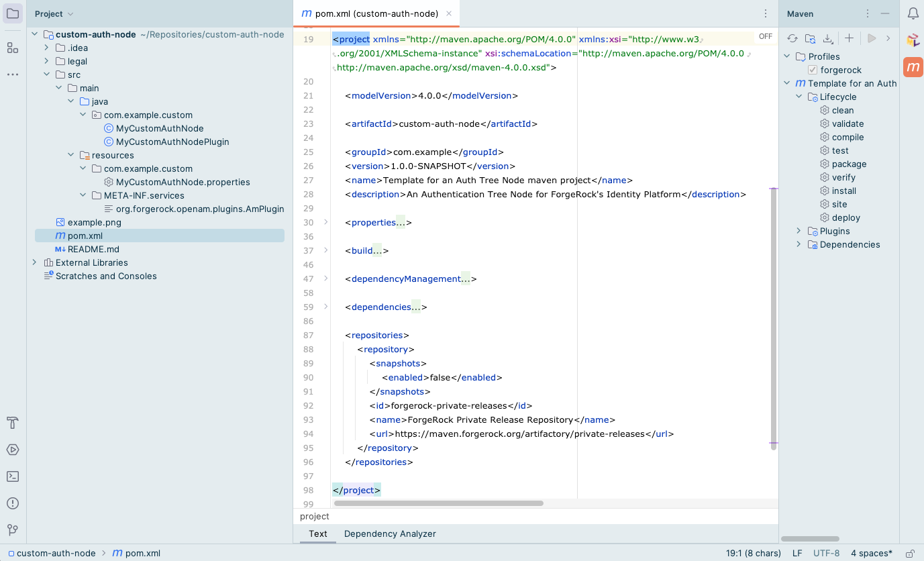The height and width of the screenshot is (561, 924).
Task: Switch to the Dependency Analyzer tab
Action: click(390, 533)
